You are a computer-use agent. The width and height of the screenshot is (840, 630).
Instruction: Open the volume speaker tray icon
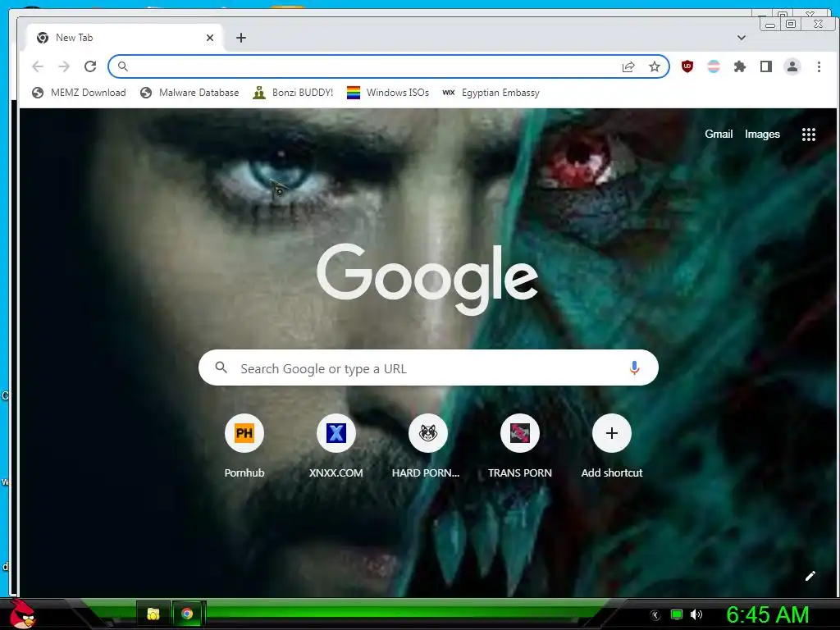point(696,614)
